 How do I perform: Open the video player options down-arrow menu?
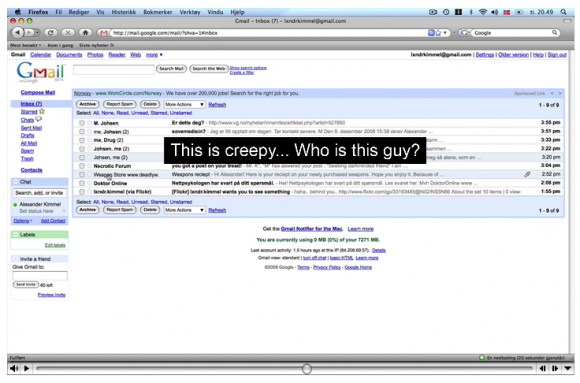(568, 368)
